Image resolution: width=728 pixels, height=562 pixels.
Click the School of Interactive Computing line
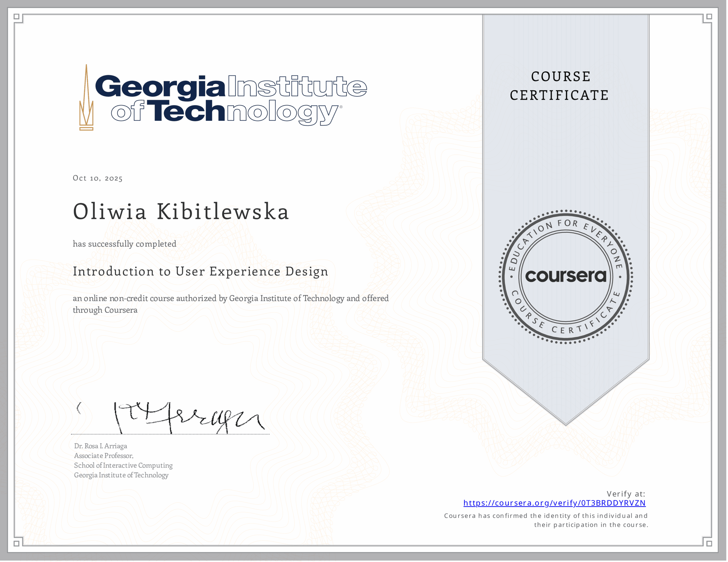click(x=123, y=465)
